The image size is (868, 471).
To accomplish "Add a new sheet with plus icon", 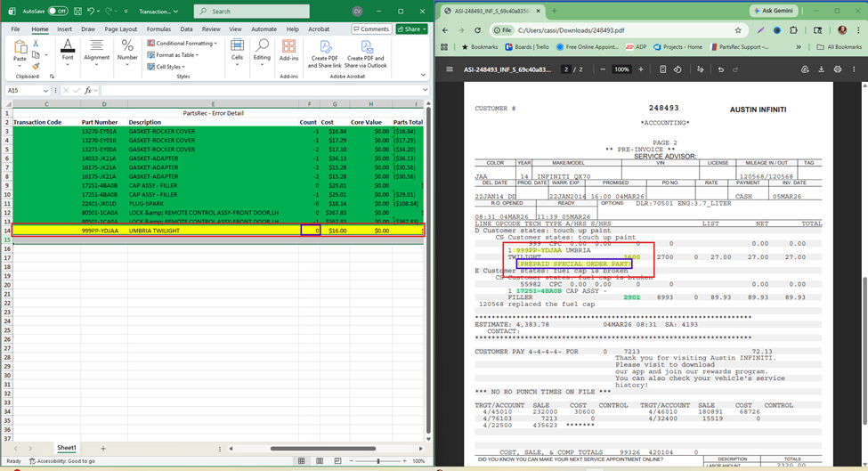I will pyautogui.click(x=103, y=449).
